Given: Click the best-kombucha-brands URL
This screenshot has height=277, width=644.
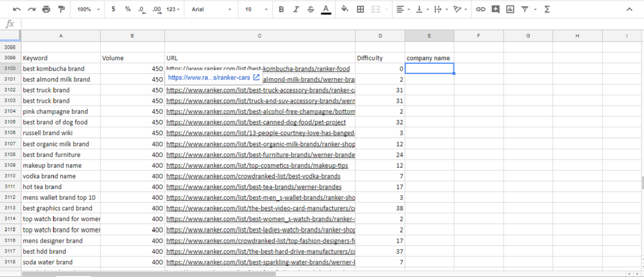Looking at the screenshot, I should [258, 69].
